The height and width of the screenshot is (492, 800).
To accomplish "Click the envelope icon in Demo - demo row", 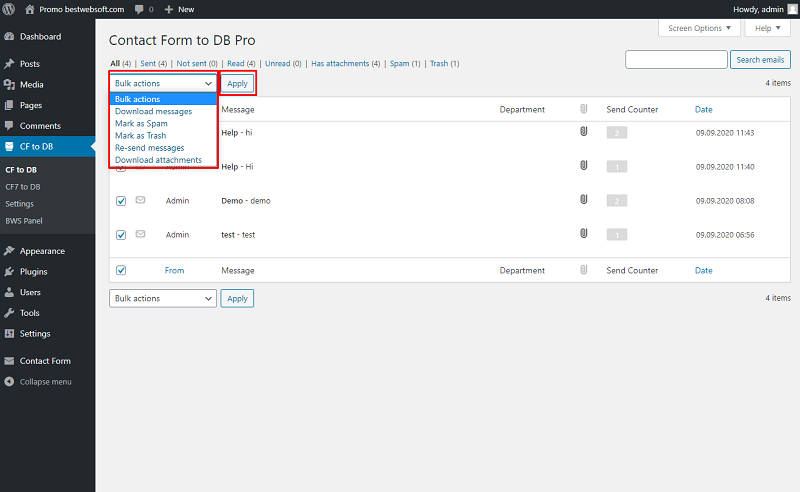I will point(140,200).
